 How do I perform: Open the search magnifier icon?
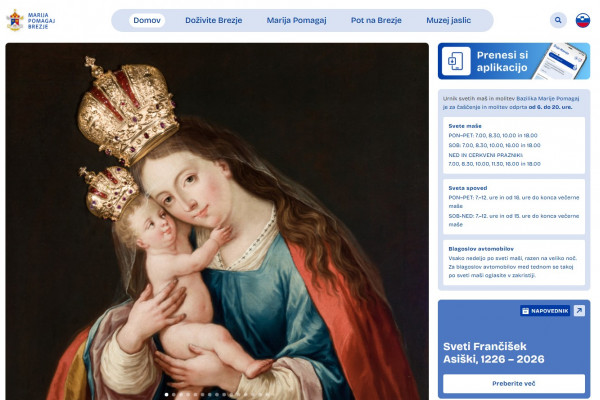click(x=558, y=20)
